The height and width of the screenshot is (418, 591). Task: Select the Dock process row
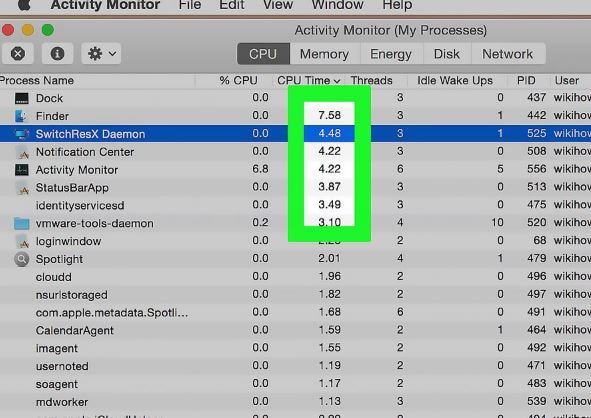pos(296,98)
